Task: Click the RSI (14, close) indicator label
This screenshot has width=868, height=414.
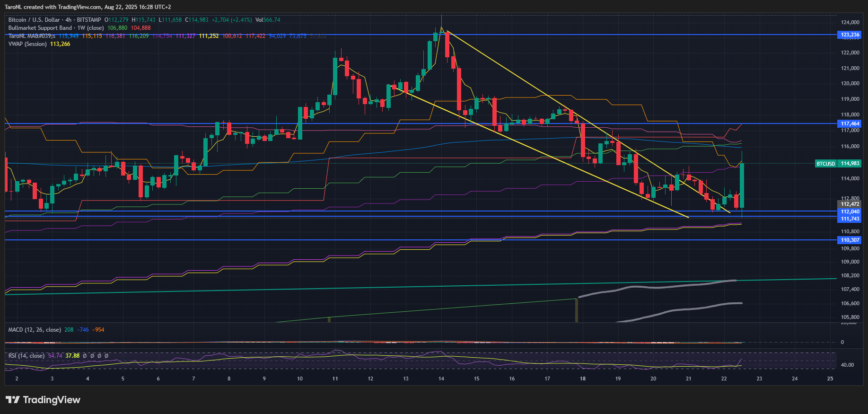Action: coord(26,356)
